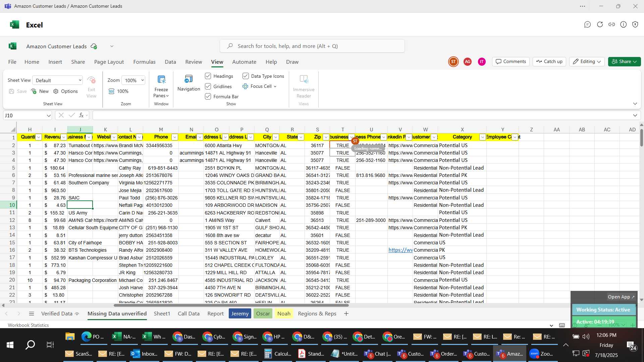This screenshot has height=362, width=644.
Task: Copy link using the chain icon
Action: click(612, 24)
